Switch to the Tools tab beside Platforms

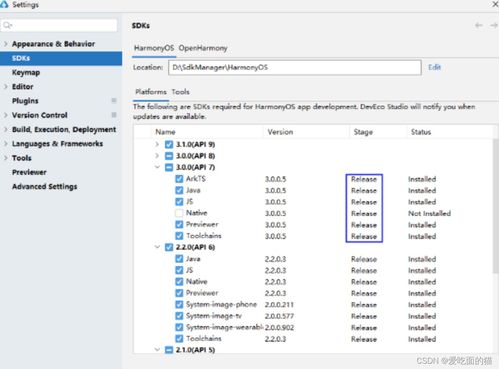(180, 92)
